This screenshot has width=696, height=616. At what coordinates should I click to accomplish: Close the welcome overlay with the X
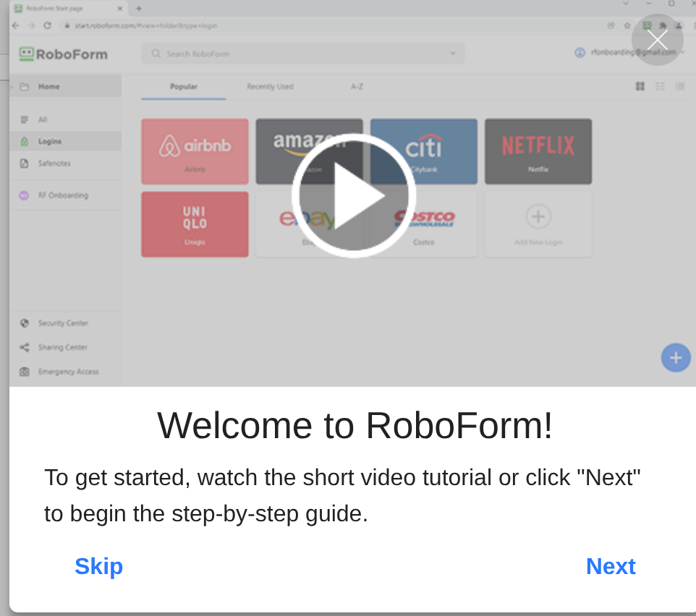(x=658, y=40)
